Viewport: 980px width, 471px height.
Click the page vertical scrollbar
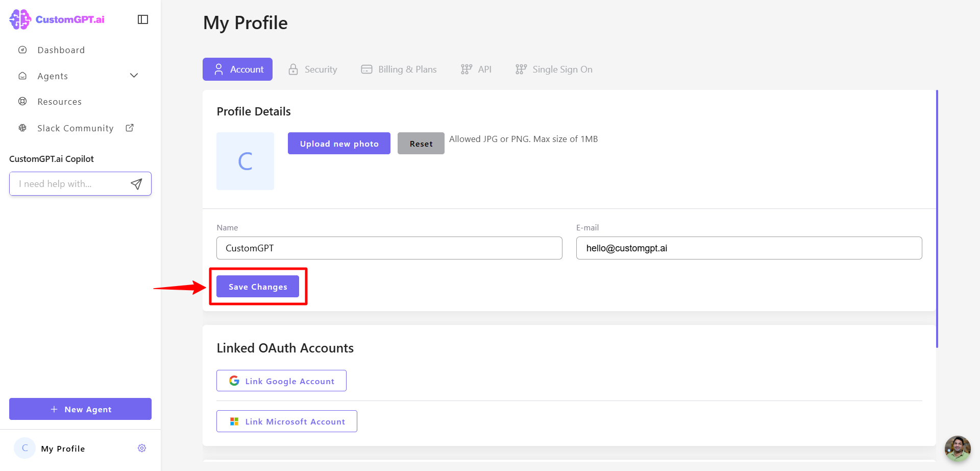937,219
